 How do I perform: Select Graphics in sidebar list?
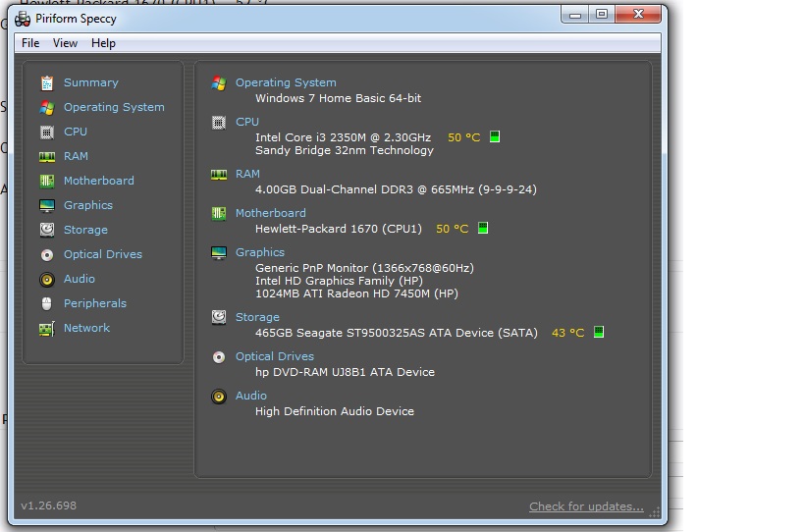coord(88,205)
